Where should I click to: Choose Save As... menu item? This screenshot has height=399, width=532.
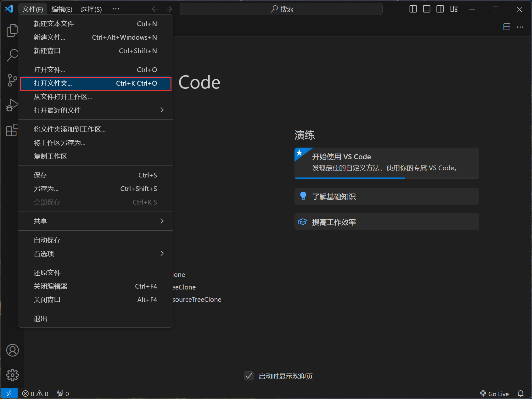[96, 188]
